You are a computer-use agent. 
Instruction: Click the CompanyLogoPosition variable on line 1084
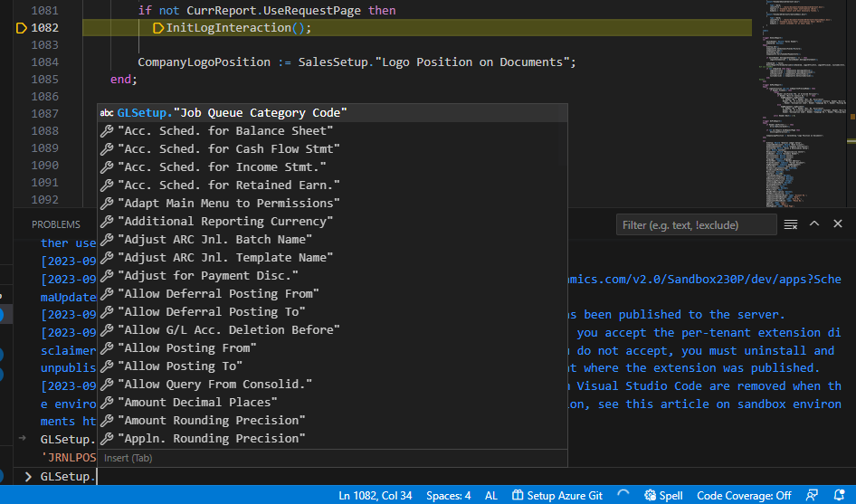204,62
